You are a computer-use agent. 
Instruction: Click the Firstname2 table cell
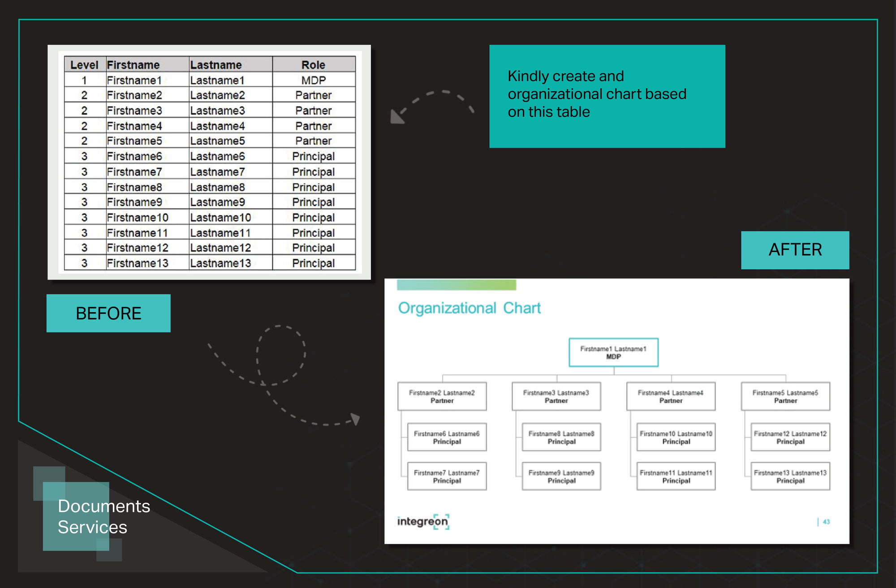tap(147, 95)
